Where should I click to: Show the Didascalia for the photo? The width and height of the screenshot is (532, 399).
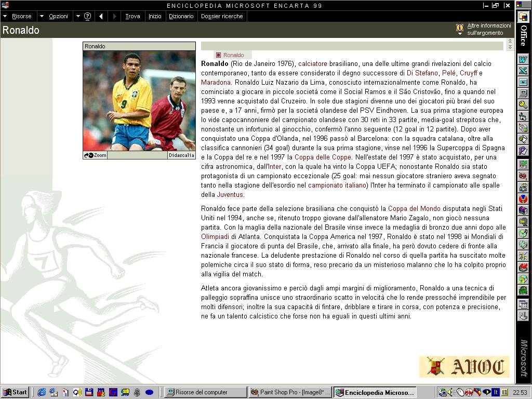tap(181, 155)
